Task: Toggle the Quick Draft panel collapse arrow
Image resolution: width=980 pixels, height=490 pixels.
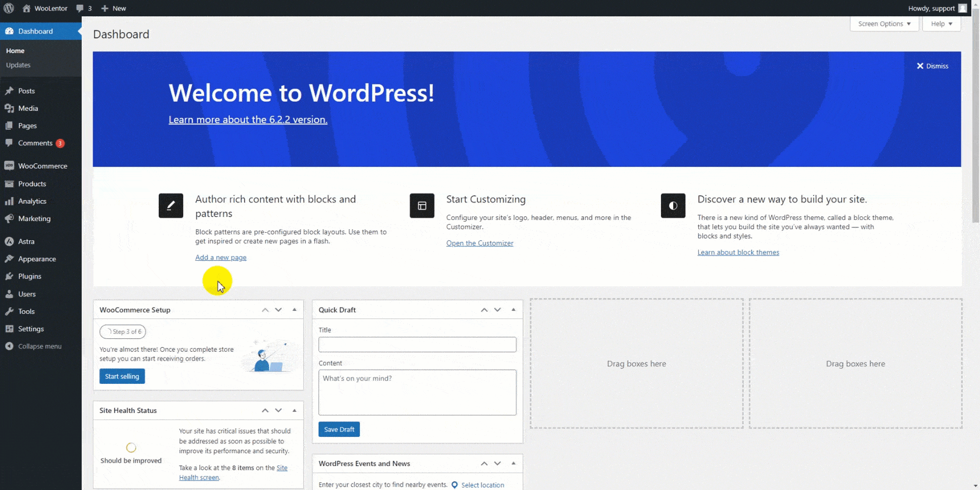Action: click(x=513, y=310)
